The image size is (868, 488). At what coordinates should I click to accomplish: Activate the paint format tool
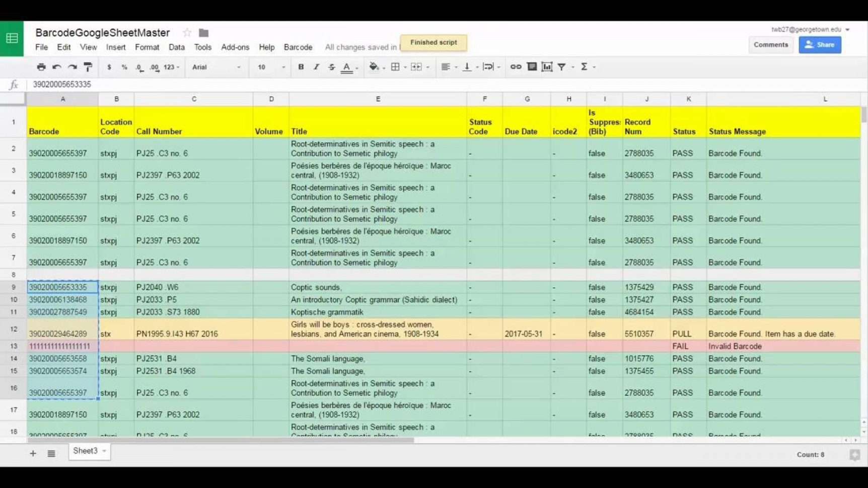point(88,67)
